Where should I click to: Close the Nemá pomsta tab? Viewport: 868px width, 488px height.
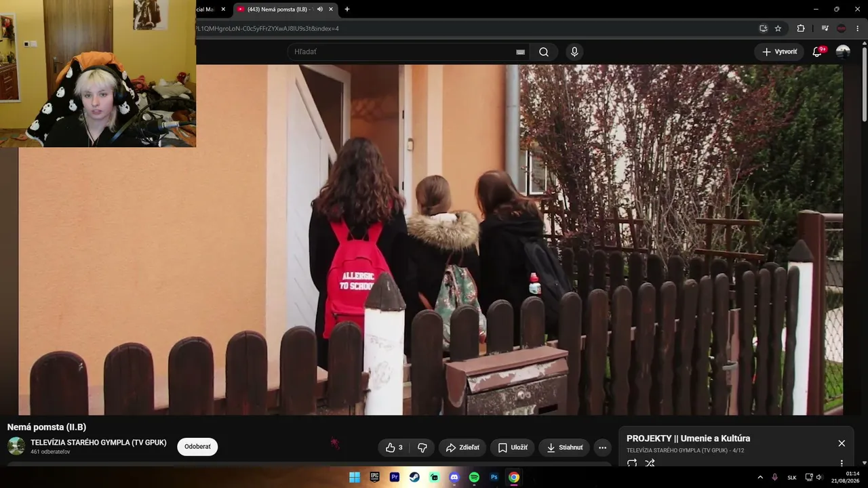click(331, 9)
